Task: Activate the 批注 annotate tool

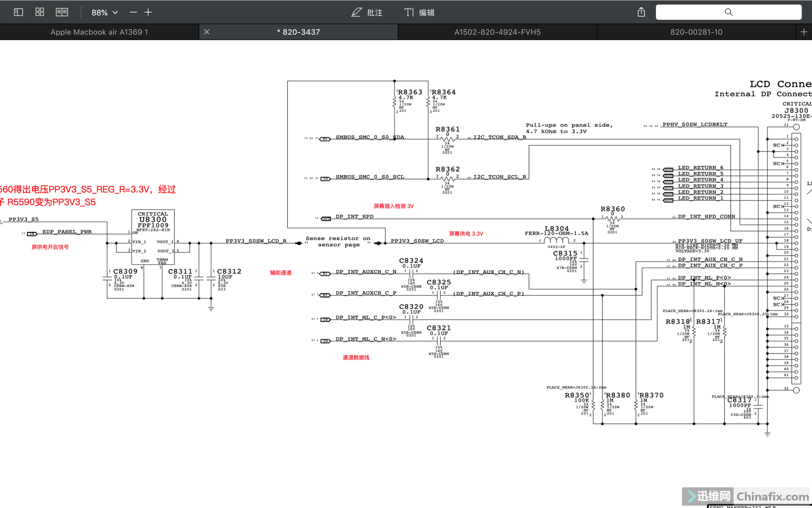Action: pos(367,12)
